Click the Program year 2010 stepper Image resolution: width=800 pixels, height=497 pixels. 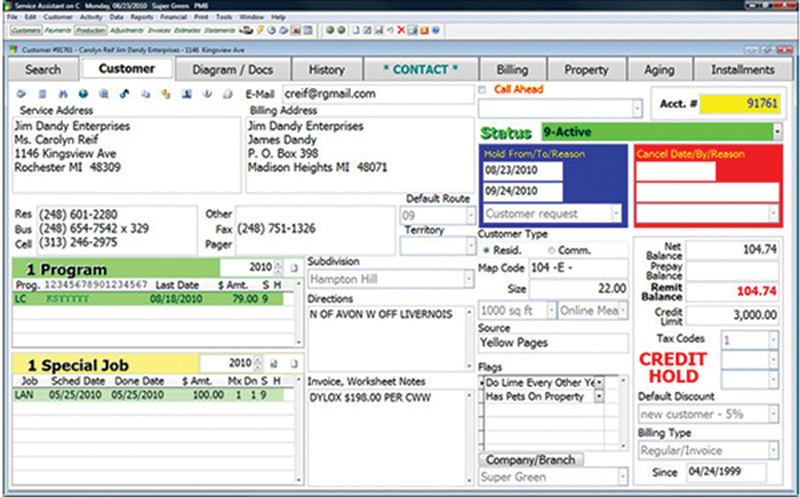[278, 267]
